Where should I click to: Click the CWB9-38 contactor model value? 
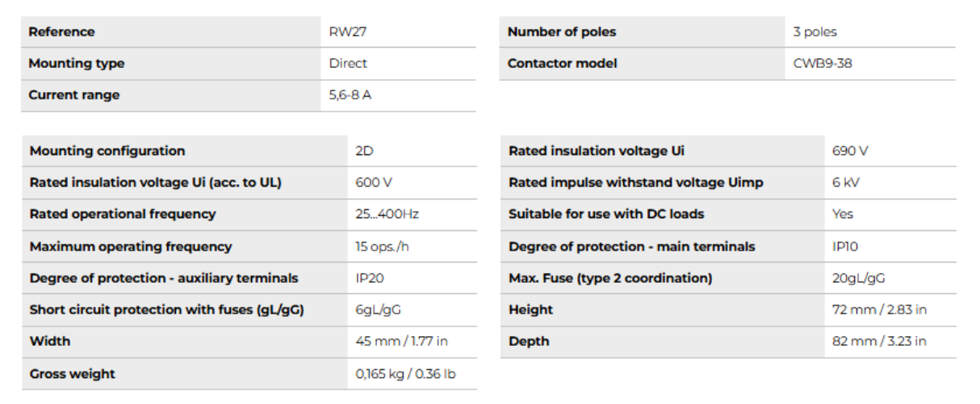click(x=823, y=64)
